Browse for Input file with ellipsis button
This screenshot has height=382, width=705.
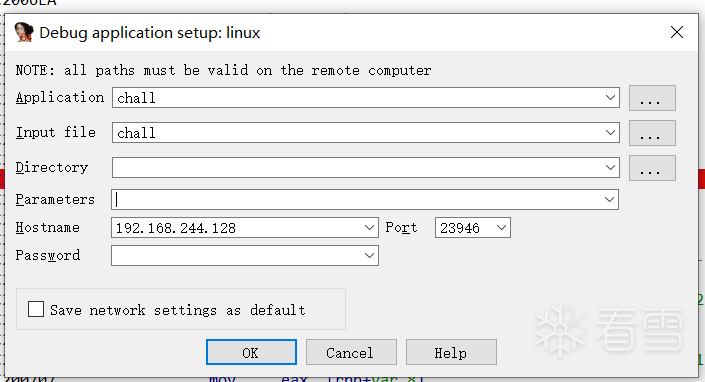(652, 133)
